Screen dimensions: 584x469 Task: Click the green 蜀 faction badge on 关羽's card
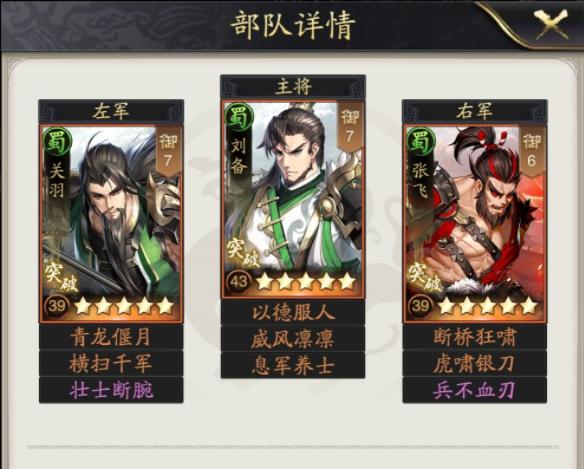[55, 142]
